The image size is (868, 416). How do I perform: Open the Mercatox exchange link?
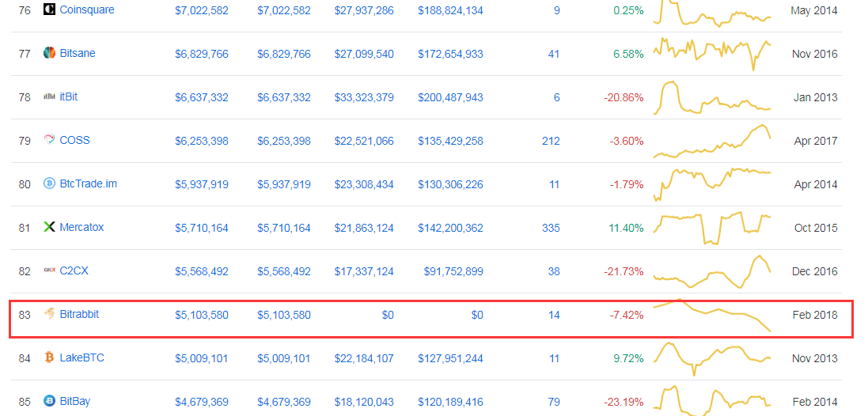(x=81, y=227)
